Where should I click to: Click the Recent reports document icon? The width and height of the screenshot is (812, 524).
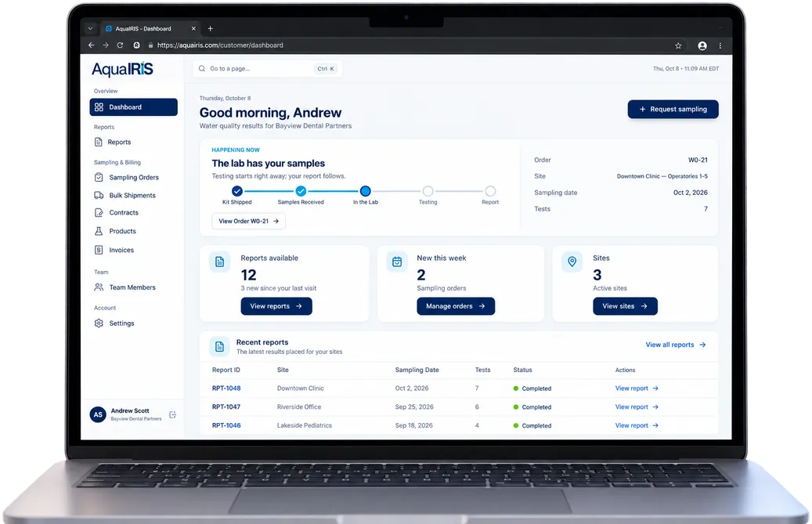[x=219, y=346]
